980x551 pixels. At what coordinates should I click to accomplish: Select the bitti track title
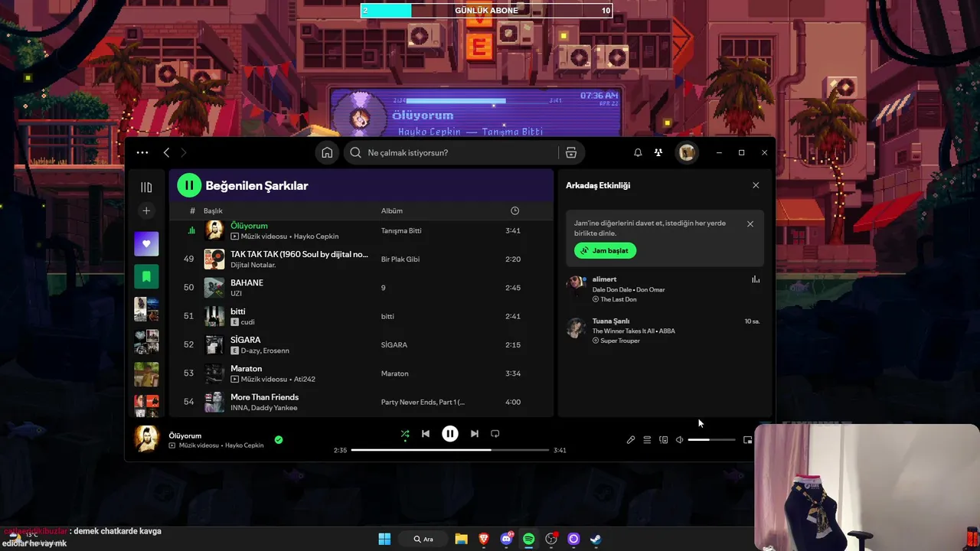(238, 311)
